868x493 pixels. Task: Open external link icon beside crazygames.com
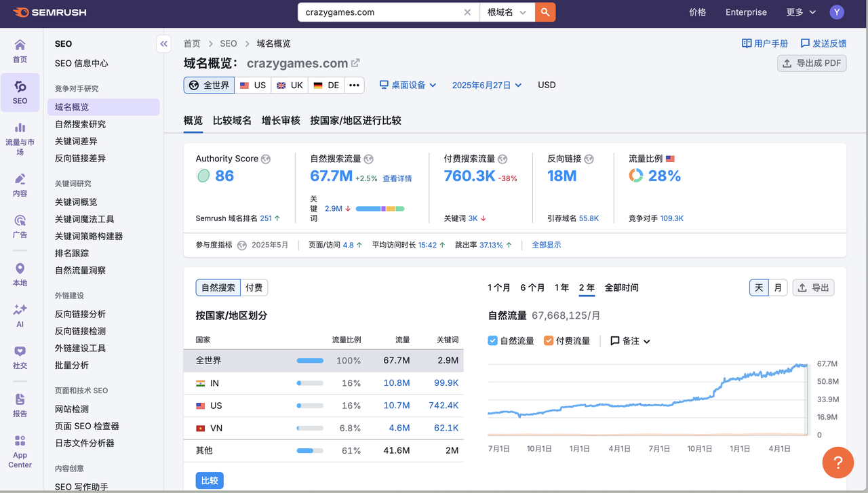coord(355,63)
